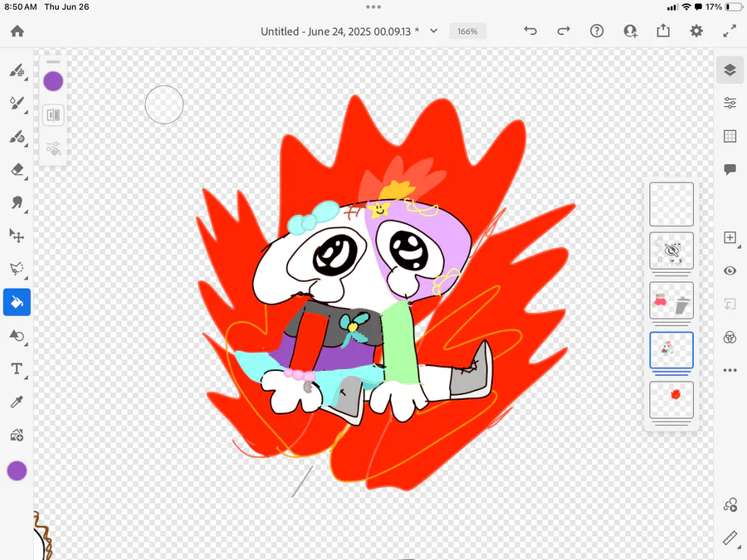Tap the tool options panel handle
The height and width of the screenshot is (560, 747).
pos(53,62)
